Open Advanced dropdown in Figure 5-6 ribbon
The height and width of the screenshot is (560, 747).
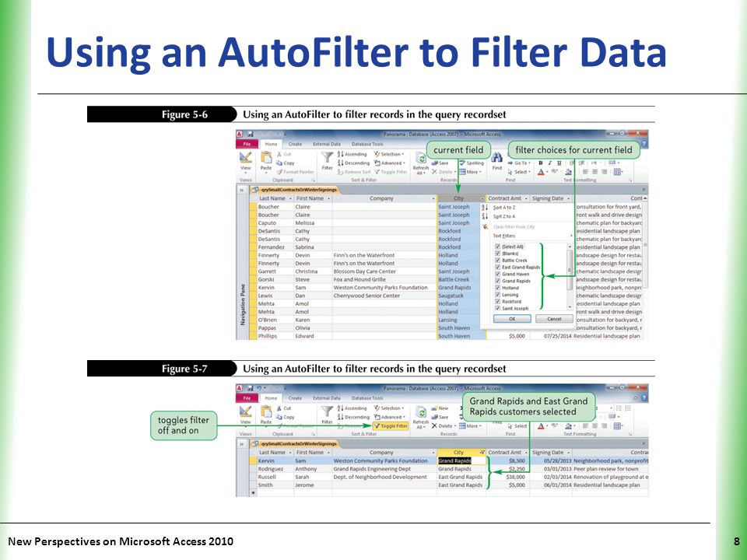390,163
